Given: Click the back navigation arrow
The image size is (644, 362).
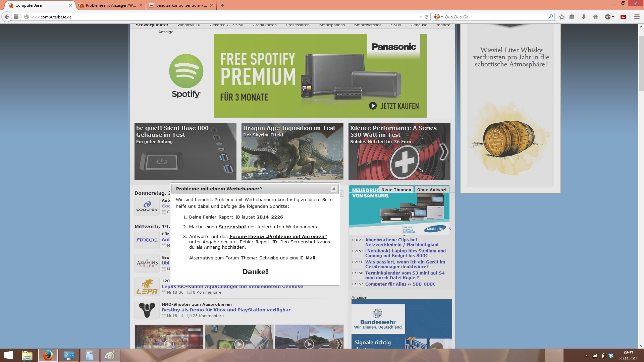Looking at the screenshot, I should pos(7,17).
